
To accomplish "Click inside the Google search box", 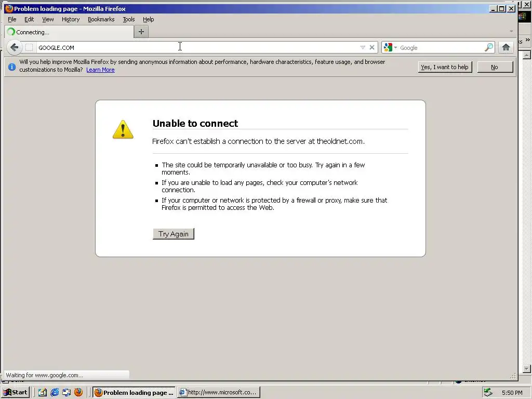I will pos(441,48).
